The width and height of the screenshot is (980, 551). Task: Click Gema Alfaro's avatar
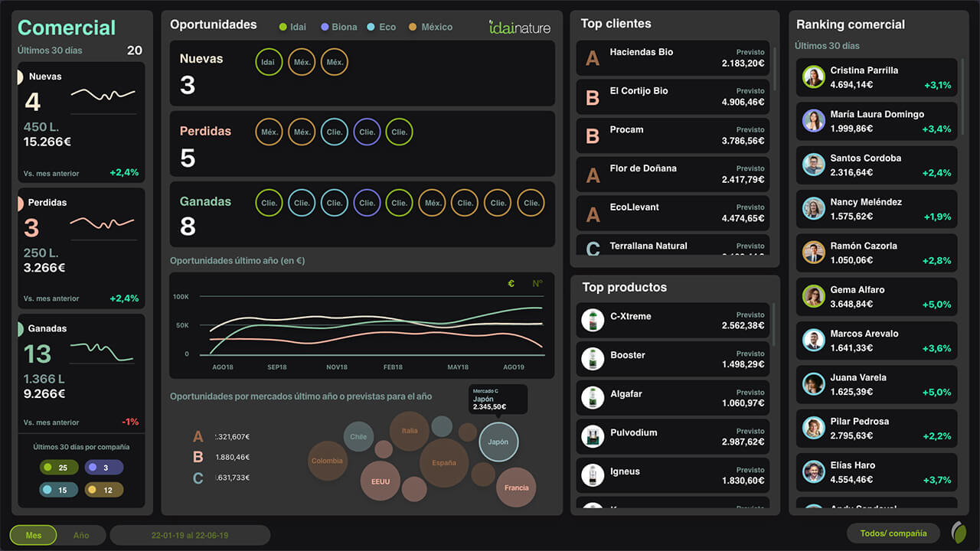coord(813,296)
